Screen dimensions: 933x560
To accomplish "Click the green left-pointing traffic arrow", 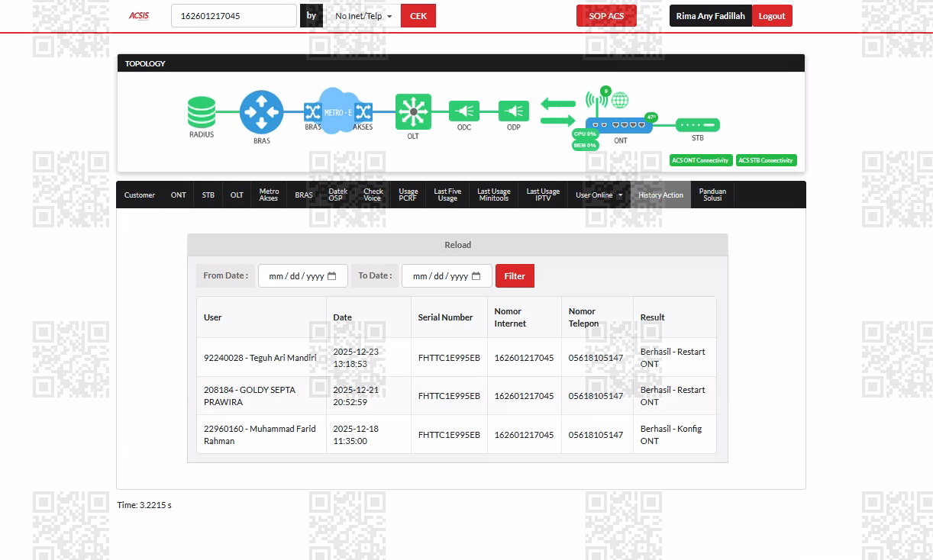I will click(559, 103).
